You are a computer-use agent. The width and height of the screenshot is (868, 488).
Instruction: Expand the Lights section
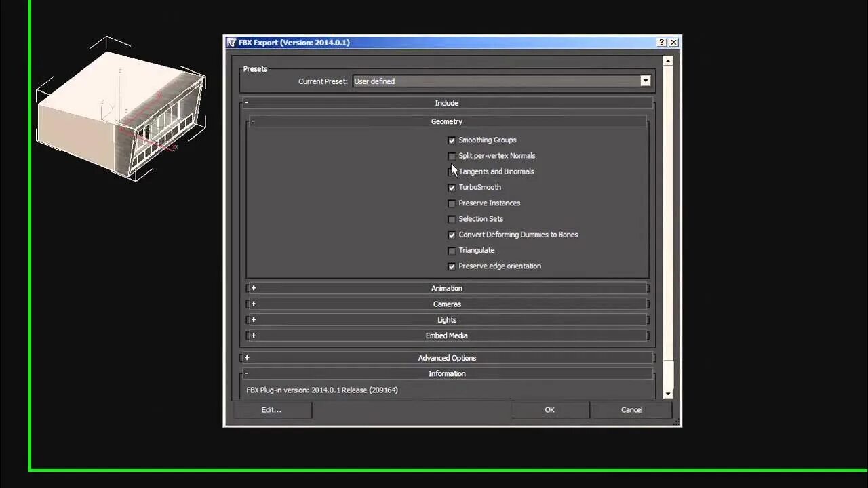(x=447, y=320)
